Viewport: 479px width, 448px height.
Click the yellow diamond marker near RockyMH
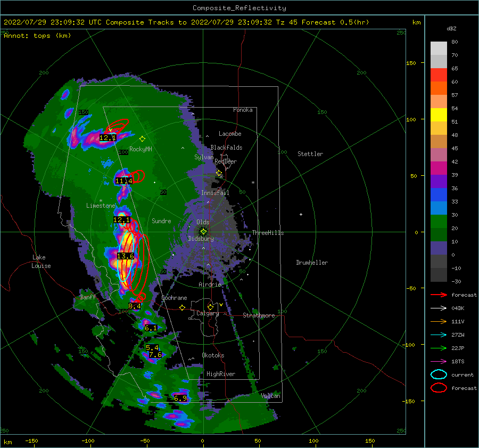pos(142,139)
